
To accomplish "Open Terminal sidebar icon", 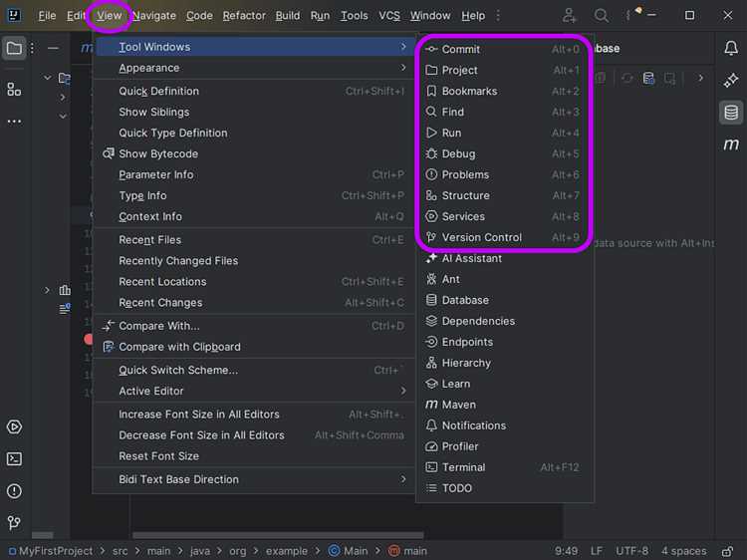I will [14, 459].
